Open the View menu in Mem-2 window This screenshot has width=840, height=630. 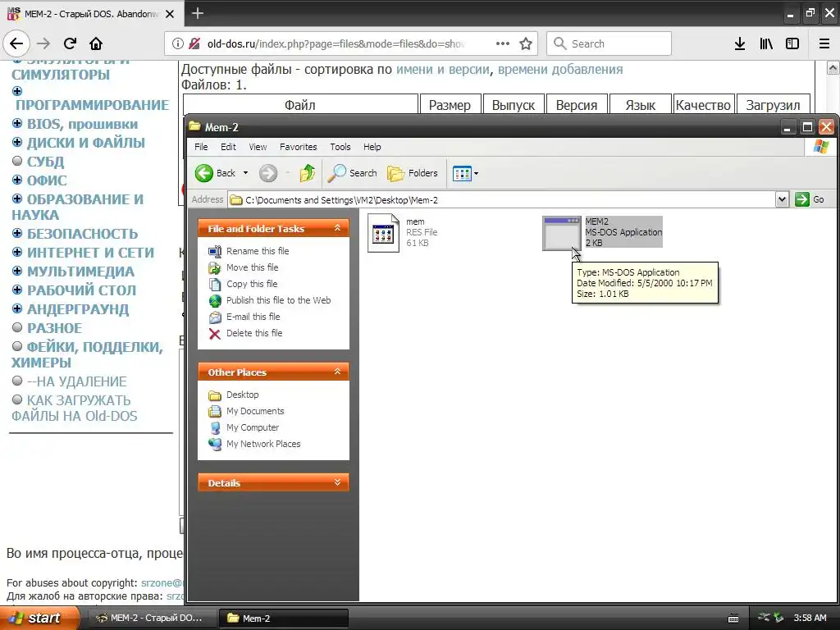click(x=258, y=147)
